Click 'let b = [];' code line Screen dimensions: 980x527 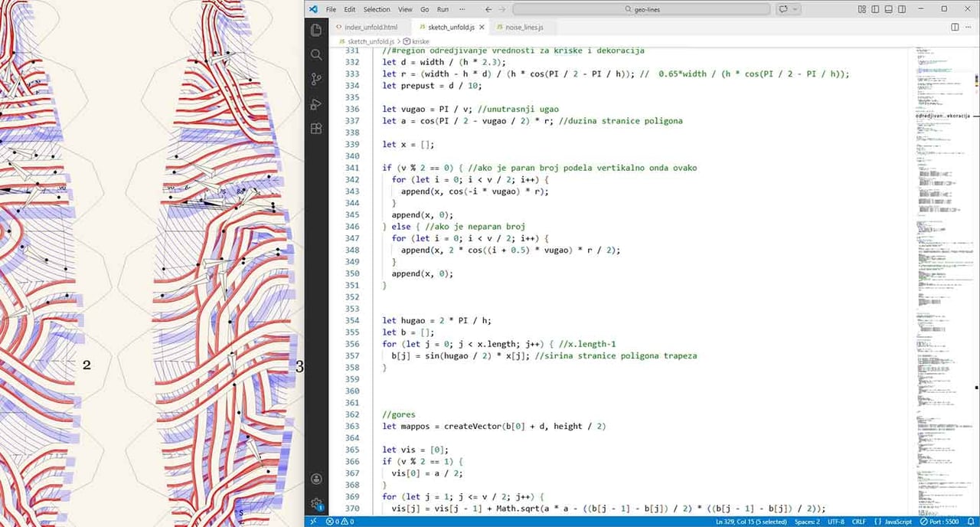click(408, 332)
